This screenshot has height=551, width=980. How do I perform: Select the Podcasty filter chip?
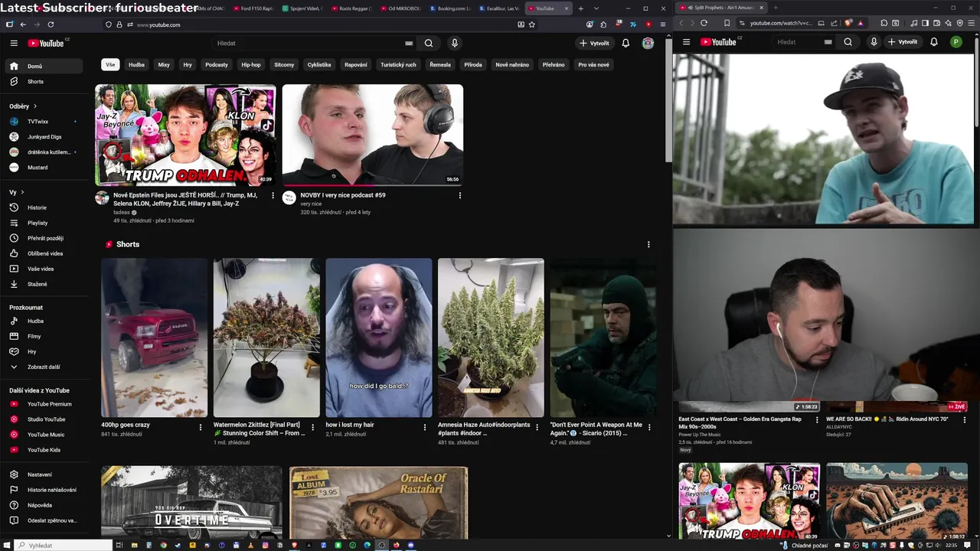click(217, 65)
